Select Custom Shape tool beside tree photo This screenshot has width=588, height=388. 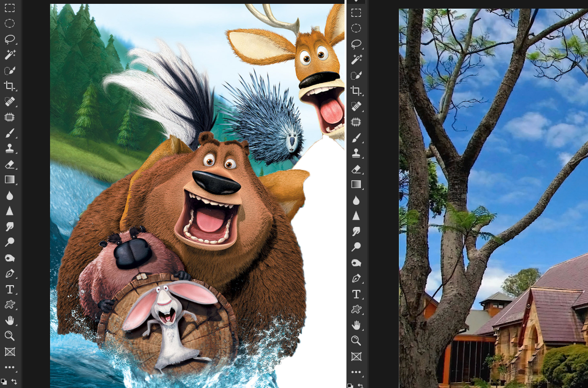point(356,310)
